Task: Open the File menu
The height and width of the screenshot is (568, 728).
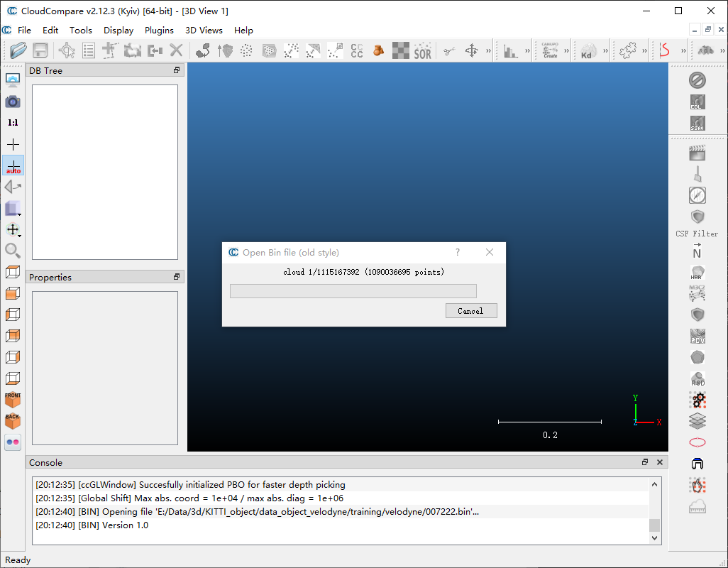Action: 24,31
